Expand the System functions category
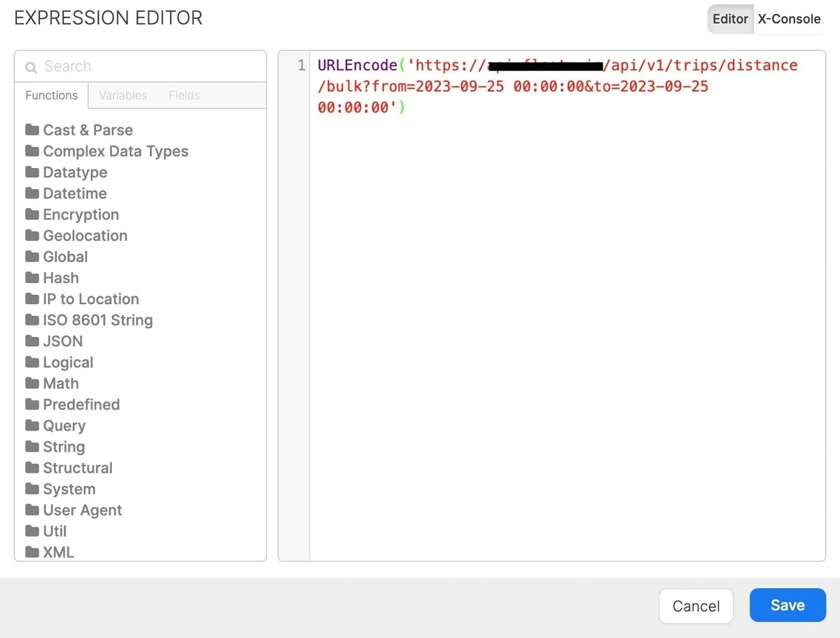The image size is (840, 638). point(60,489)
